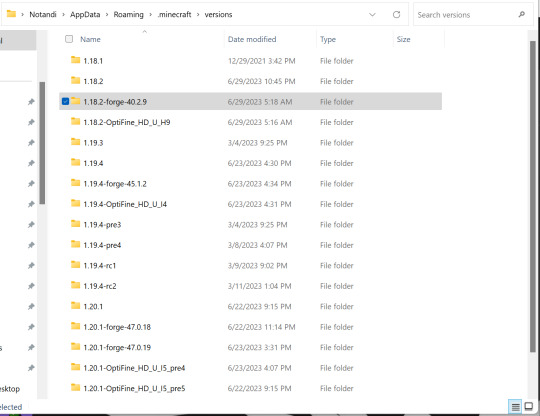
Task: Click the folder icon of 1.18.2-OptiFine_HD_U_H9
Action: click(75, 121)
